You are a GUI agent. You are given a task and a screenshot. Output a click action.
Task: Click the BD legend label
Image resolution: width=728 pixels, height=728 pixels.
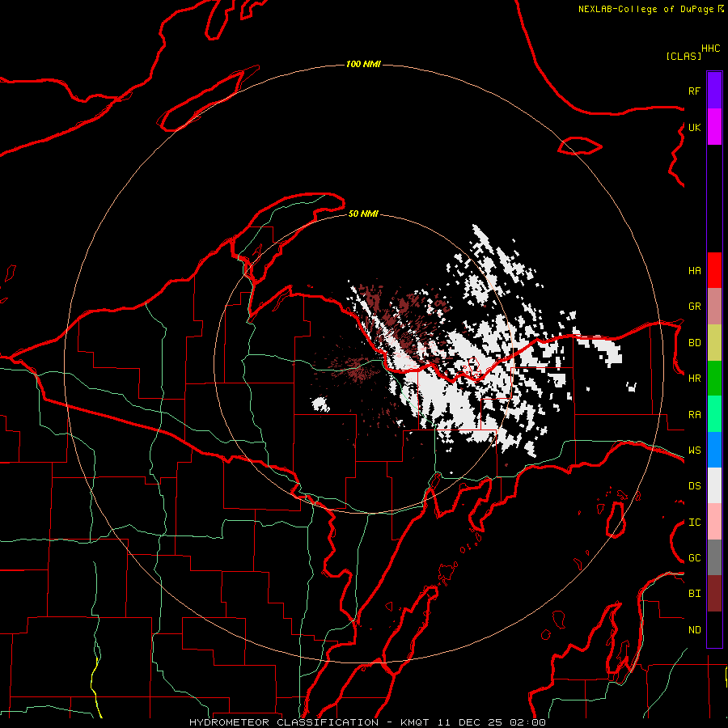[694, 343]
